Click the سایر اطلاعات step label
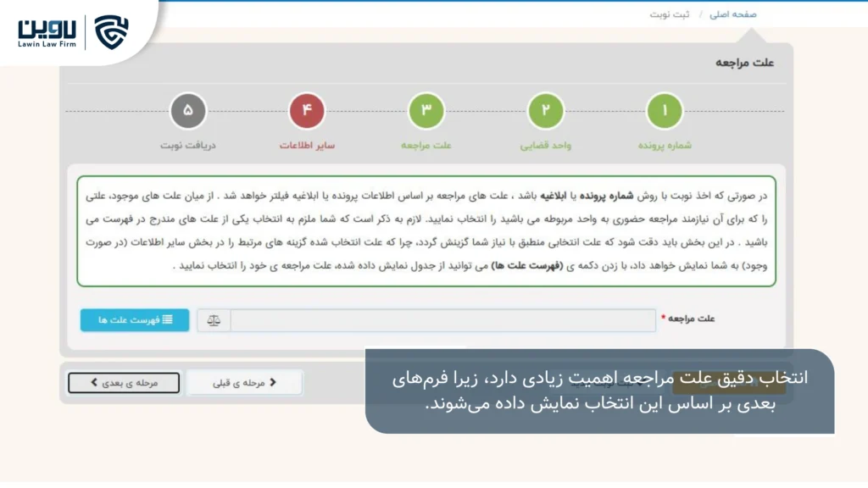Viewport: 868px width, 488px height. click(x=307, y=145)
